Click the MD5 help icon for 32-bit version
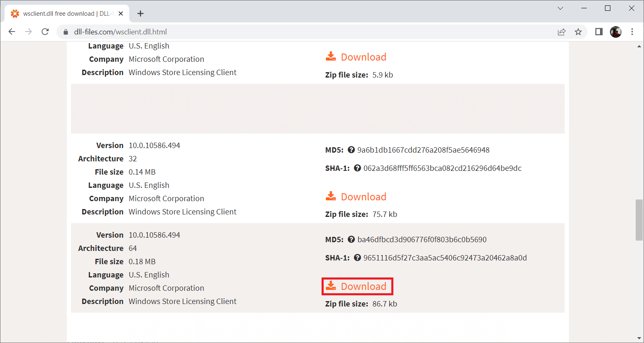The image size is (644, 343). [351, 150]
